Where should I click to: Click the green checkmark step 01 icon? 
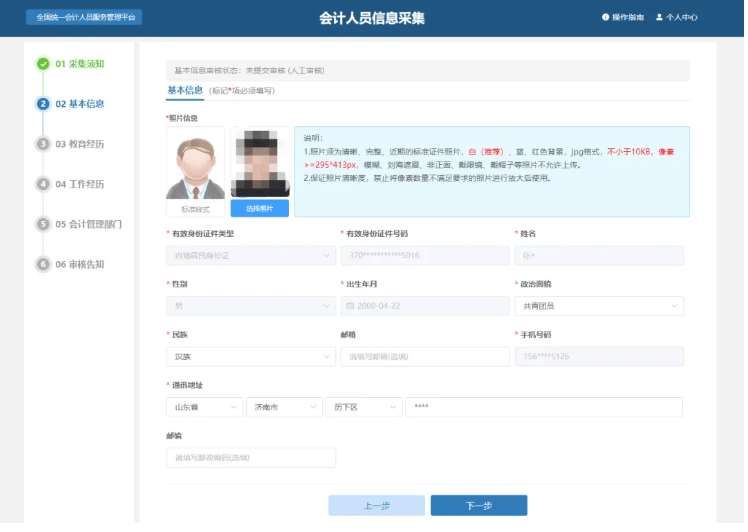[43, 64]
